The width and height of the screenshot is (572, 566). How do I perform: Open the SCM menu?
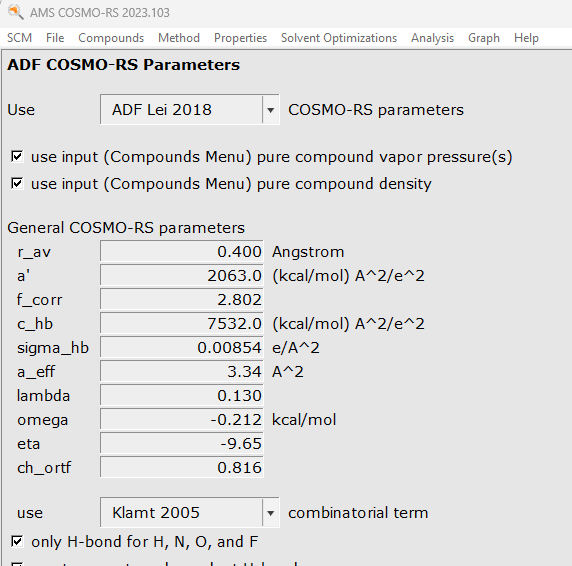(x=19, y=38)
